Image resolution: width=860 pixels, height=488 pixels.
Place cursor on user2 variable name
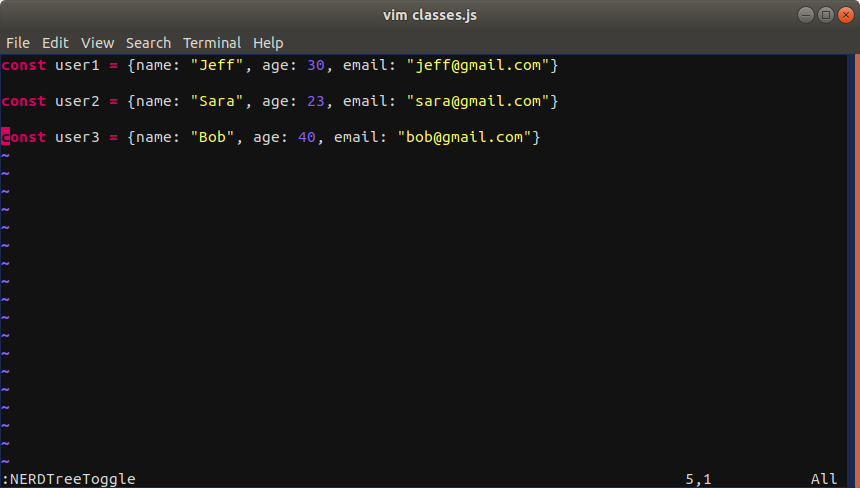click(77, 101)
